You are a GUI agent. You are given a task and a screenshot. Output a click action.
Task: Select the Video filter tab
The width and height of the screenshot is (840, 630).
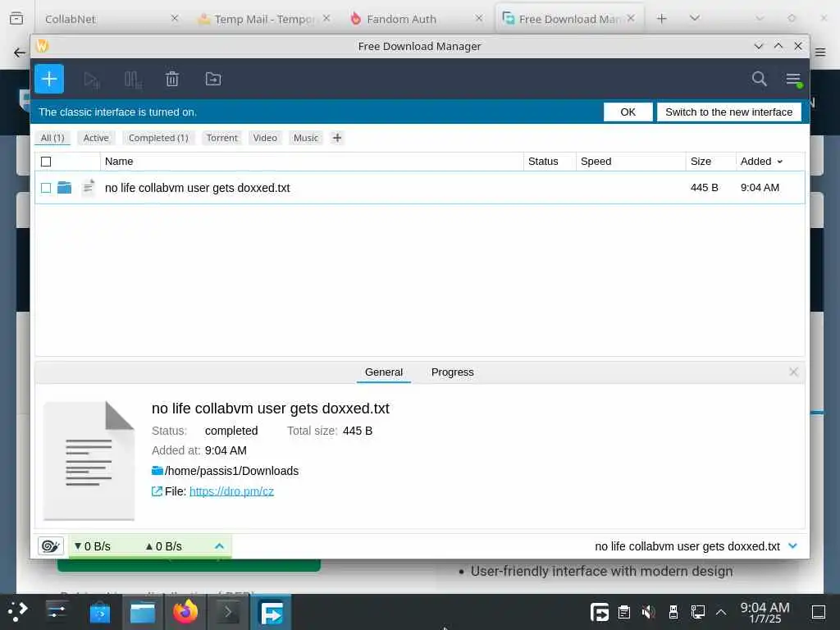click(265, 138)
